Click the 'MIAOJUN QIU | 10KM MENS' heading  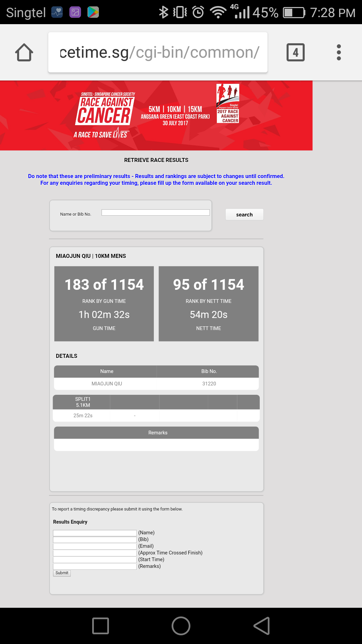pos(91,256)
